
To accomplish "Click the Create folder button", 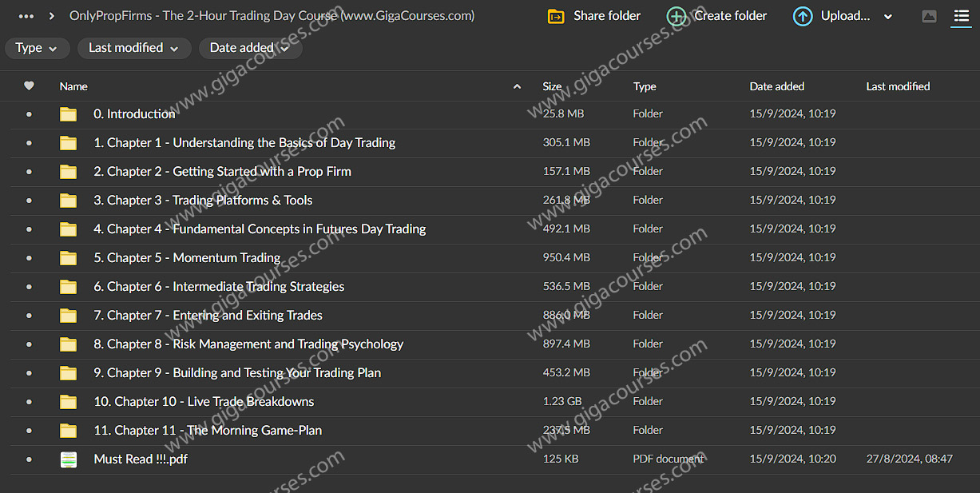I will [716, 16].
